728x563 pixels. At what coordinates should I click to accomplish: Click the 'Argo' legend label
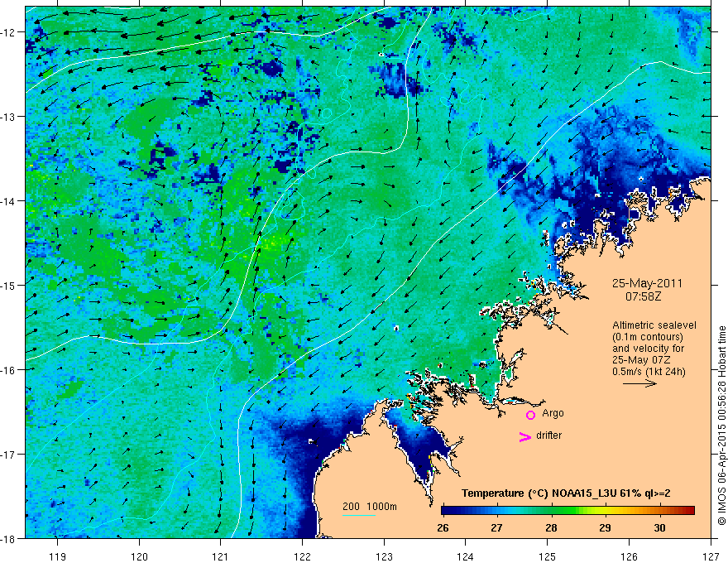[x=553, y=413]
